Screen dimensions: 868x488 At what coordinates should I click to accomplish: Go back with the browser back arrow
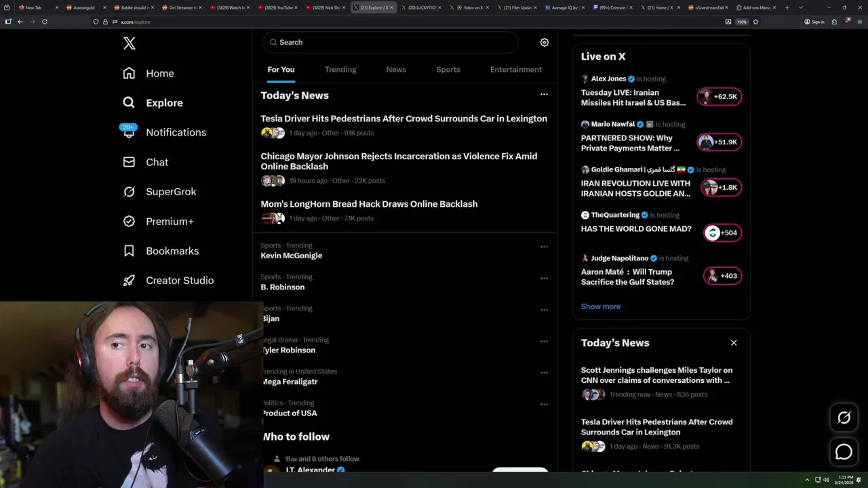pos(20,22)
